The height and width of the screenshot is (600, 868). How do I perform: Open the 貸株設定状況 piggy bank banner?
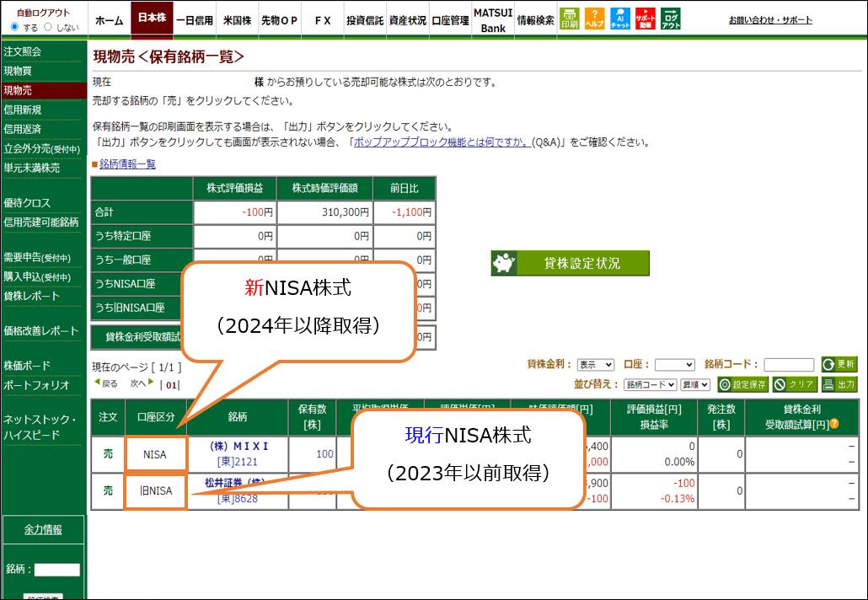click(x=570, y=263)
